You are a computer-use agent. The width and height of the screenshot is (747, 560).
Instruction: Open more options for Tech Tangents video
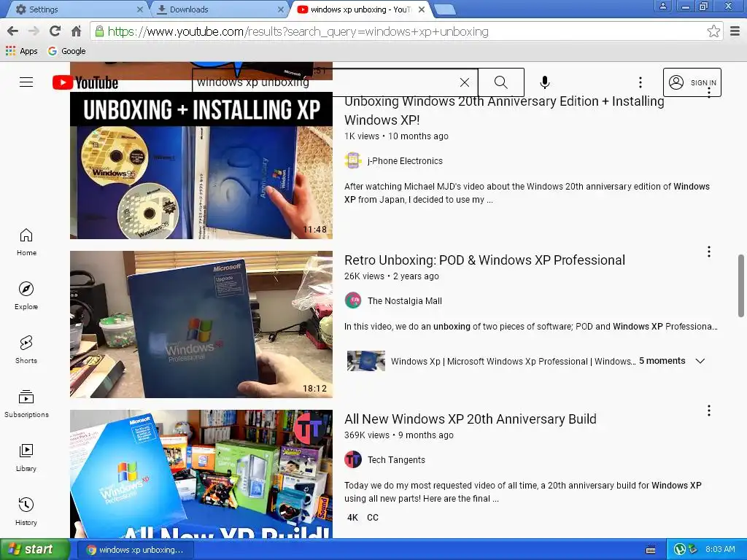(x=709, y=411)
